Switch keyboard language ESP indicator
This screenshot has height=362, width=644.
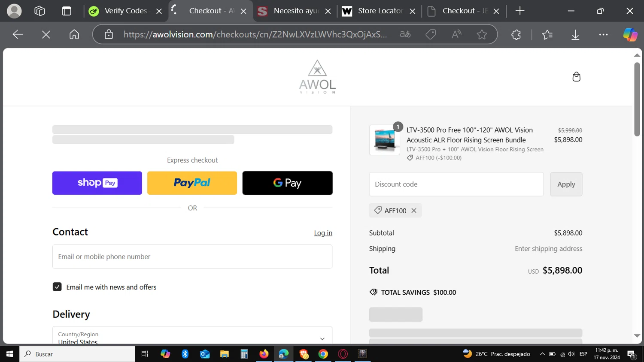[583, 354]
